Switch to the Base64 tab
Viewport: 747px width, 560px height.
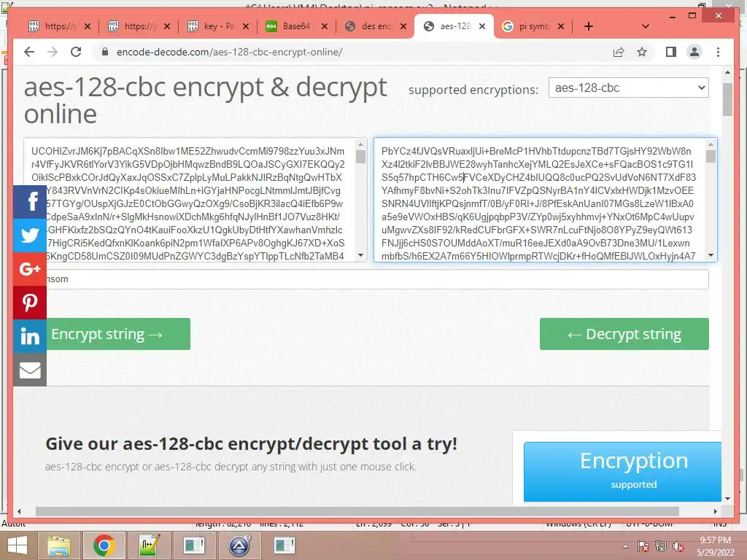(296, 26)
